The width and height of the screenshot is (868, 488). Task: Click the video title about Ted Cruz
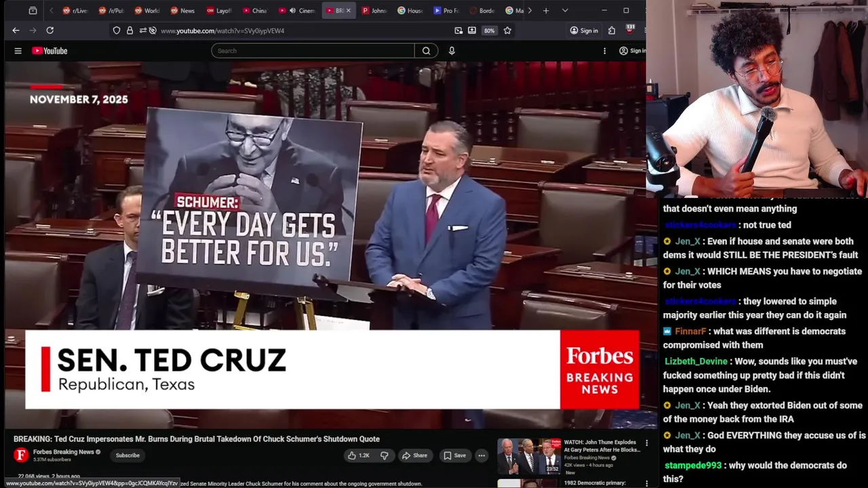pyautogui.click(x=197, y=439)
